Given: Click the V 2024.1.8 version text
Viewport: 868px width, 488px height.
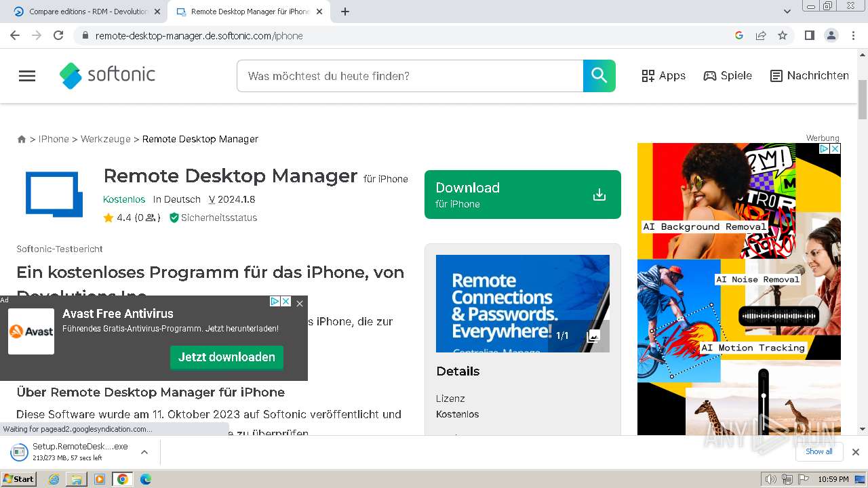Looking at the screenshot, I should coord(232,199).
